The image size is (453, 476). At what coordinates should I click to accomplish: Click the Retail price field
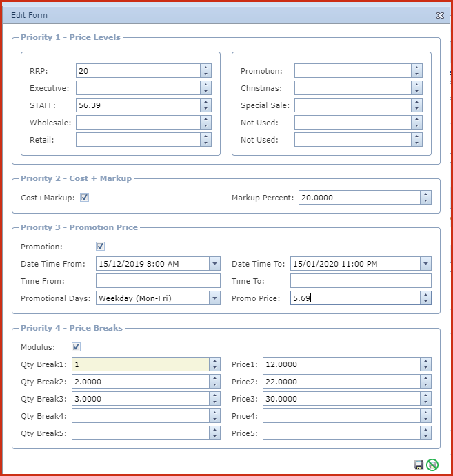coord(138,140)
